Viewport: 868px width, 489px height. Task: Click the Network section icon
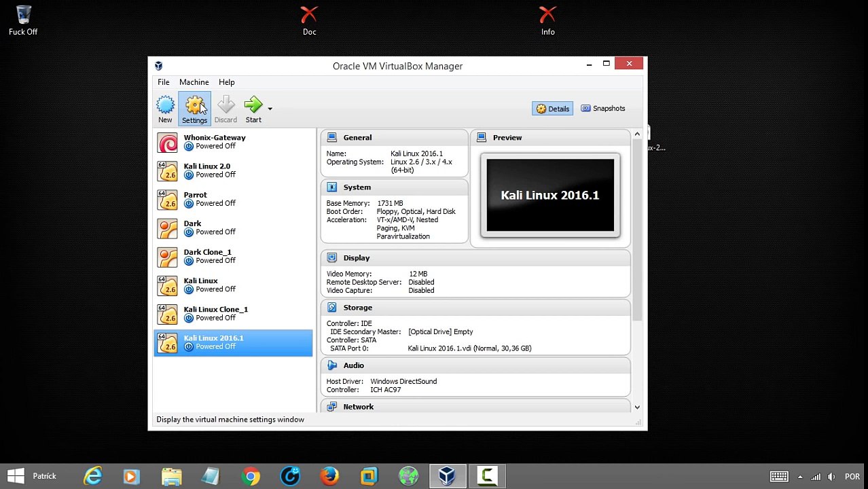coord(331,407)
